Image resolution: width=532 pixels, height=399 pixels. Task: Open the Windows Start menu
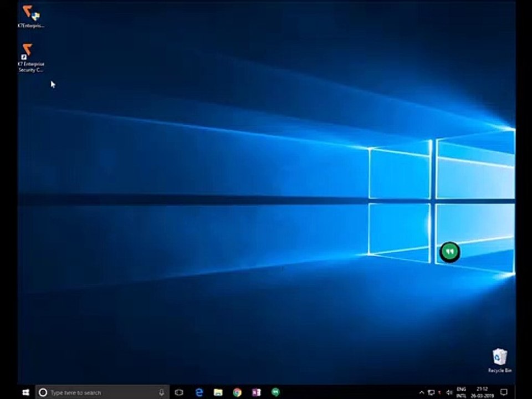[x=26, y=392]
